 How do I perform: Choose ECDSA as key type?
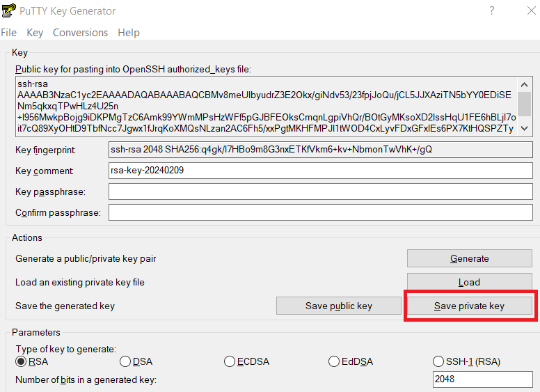230,361
